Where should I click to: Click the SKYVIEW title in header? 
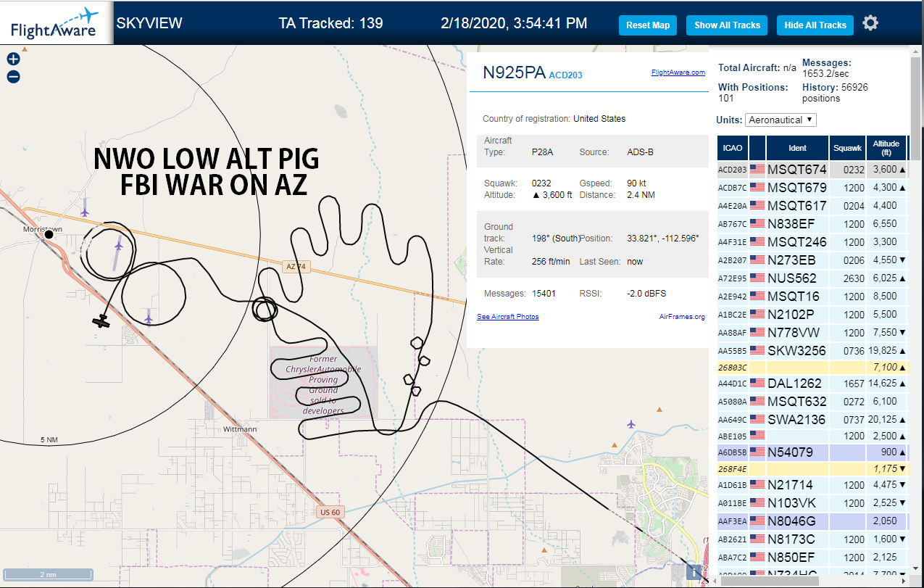tap(149, 23)
